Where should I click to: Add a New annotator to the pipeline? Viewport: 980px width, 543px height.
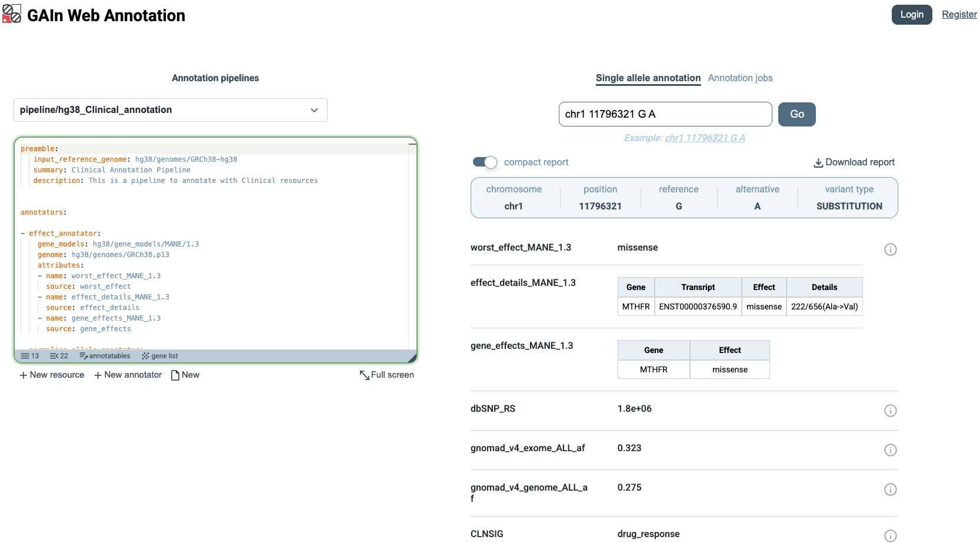click(128, 375)
